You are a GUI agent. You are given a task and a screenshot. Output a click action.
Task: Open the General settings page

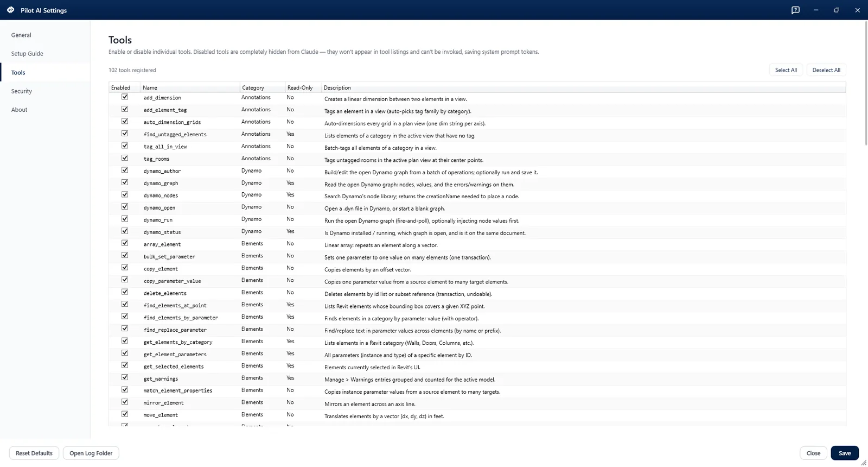(x=45, y=35)
